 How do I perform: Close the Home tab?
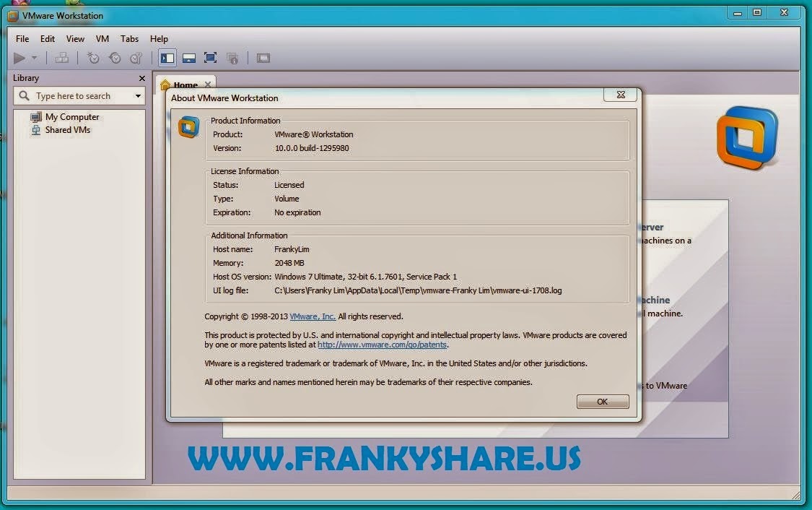208,85
